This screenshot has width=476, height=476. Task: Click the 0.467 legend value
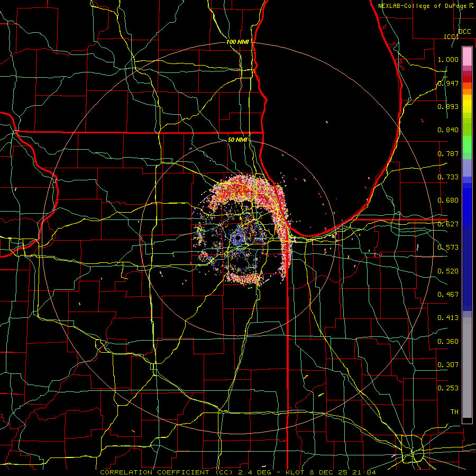click(448, 294)
